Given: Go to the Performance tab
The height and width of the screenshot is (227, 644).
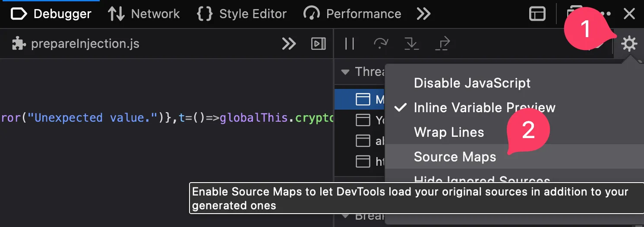Looking at the screenshot, I should click(352, 14).
